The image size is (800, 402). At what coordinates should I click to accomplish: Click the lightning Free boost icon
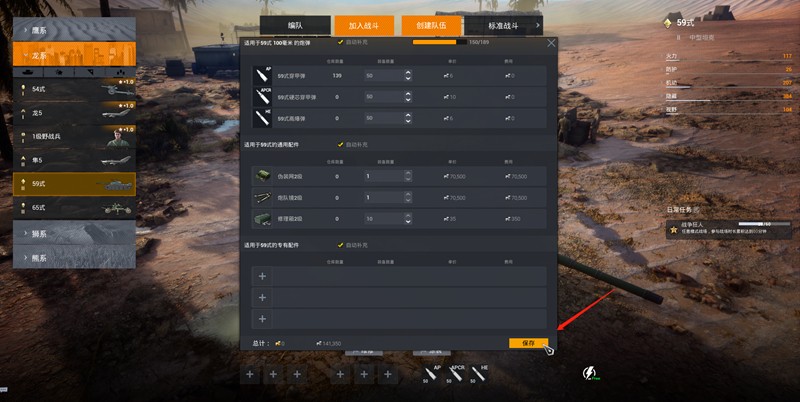(x=590, y=373)
